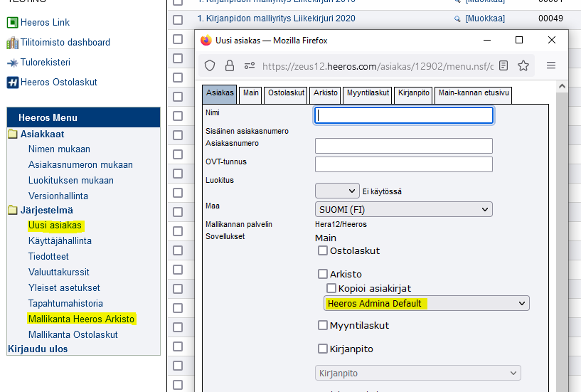
Task: Open Mallikanta Heeros Arkisto link
Action: [x=81, y=319]
